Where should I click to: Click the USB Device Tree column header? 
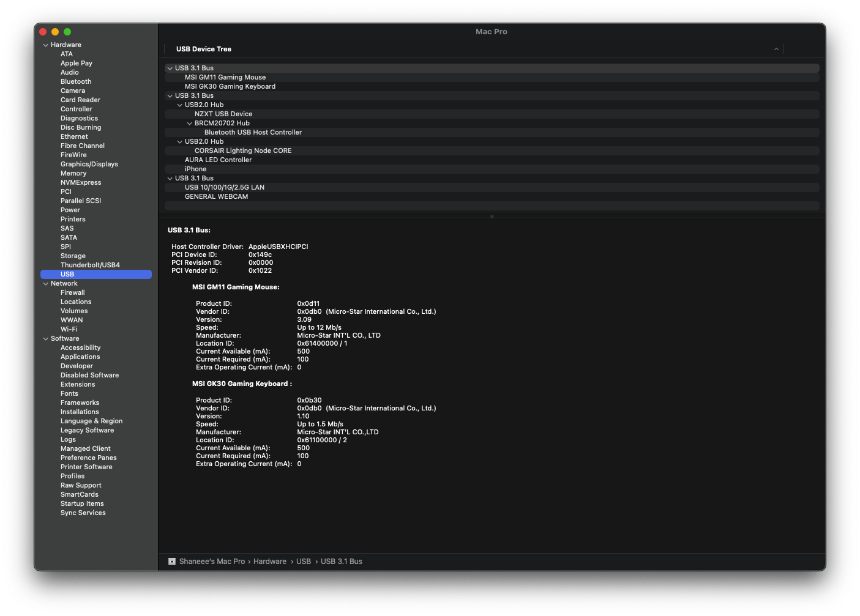(x=204, y=49)
